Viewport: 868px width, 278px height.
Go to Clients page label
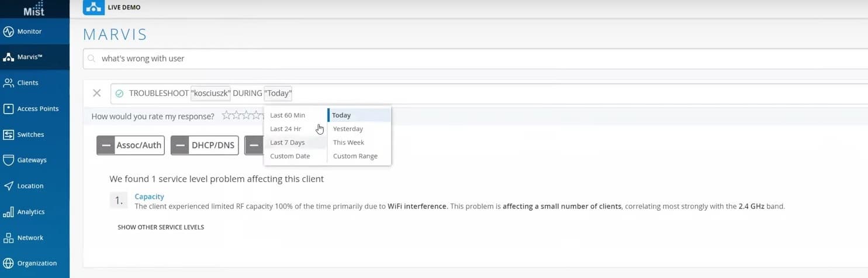click(x=28, y=83)
